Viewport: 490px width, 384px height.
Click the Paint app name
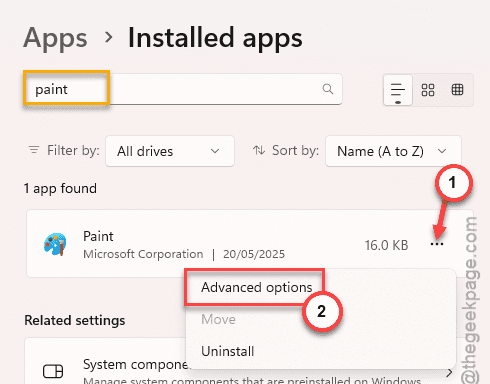tap(98, 236)
